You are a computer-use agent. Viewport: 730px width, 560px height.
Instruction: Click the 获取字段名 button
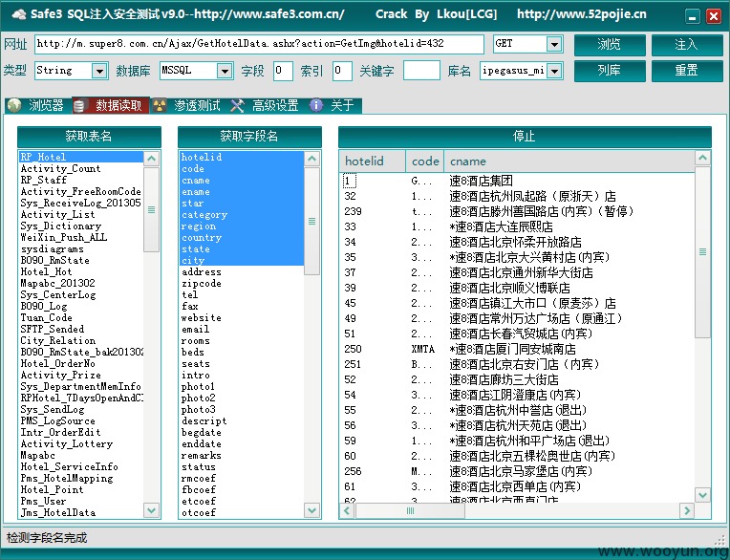(x=249, y=137)
